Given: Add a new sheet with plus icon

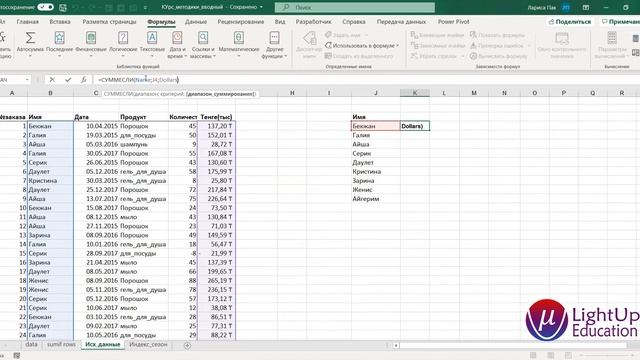Looking at the screenshot, I should 187,345.
